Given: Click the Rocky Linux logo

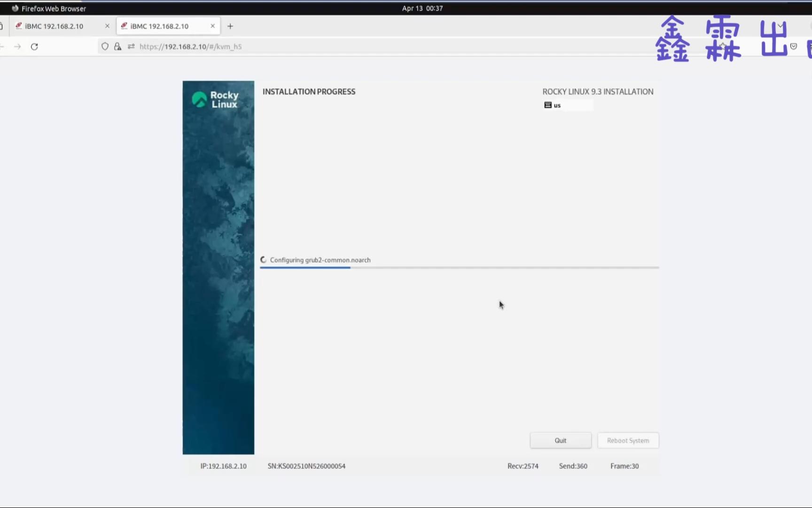Looking at the screenshot, I should click(215, 100).
